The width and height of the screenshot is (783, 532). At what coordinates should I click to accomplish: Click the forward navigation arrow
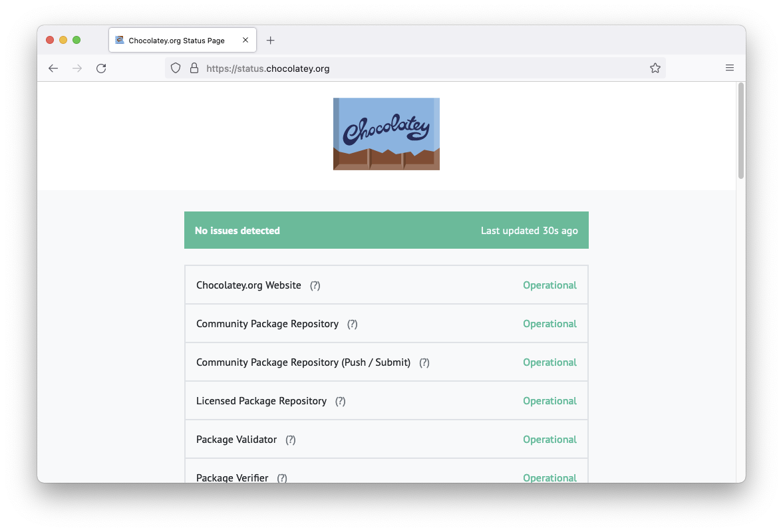coord(77,68)
